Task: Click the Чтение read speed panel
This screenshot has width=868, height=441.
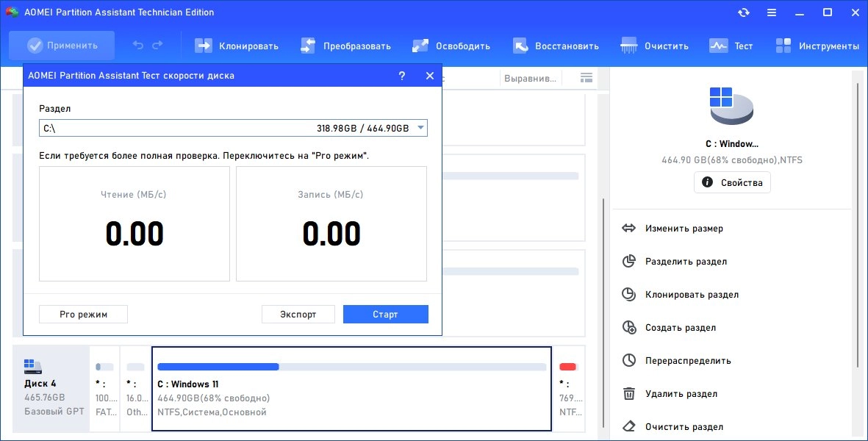Action: pos(134,224)
